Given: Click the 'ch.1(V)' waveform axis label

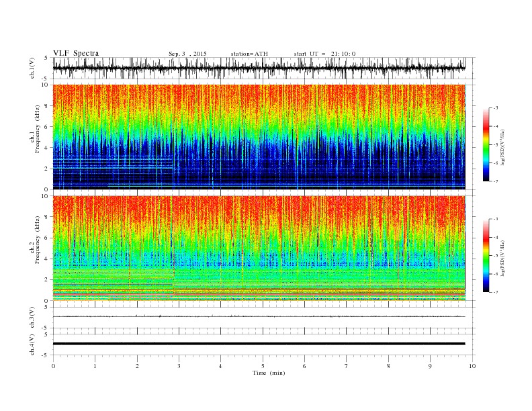Looking at the screenshot, I should (x=32, y=68).
